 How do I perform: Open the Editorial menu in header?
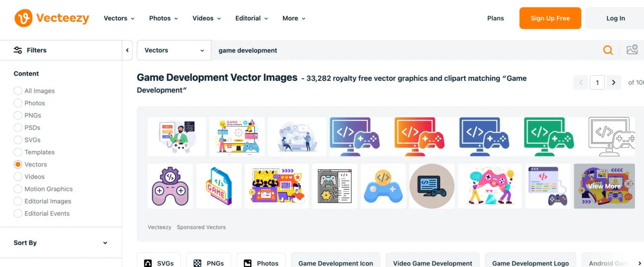(252, 18)
